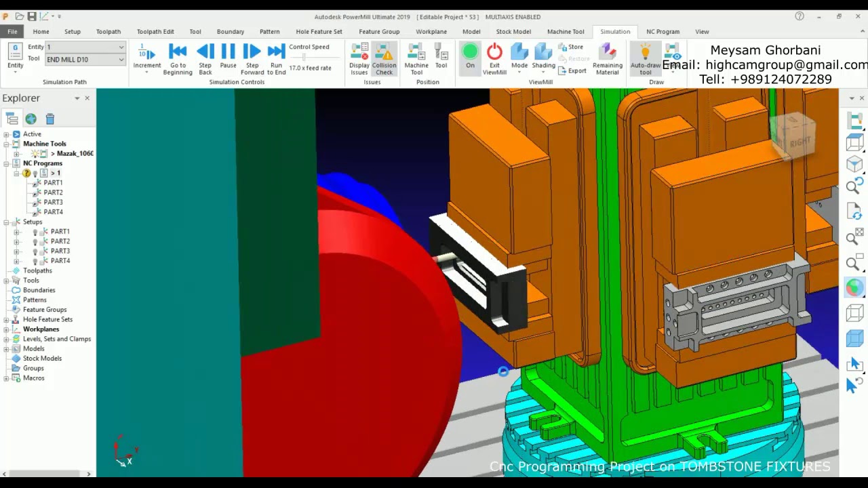Screen dimensions: 868x488
Task: Pause the simulation
Action: [x=228, y=60]
